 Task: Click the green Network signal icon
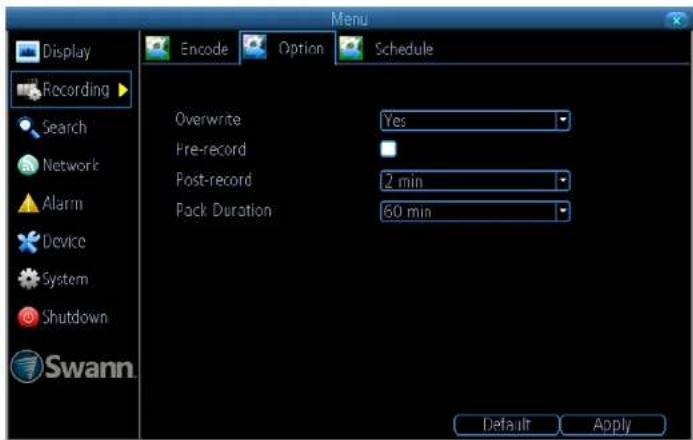pyautogui.click(x=28, y=165)
